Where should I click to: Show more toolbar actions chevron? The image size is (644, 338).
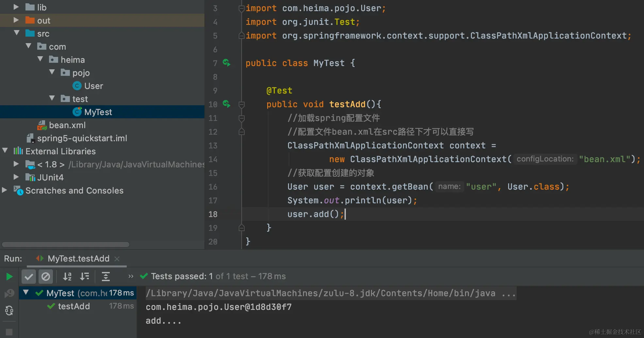pyautogui.click(x=131, y=277)
